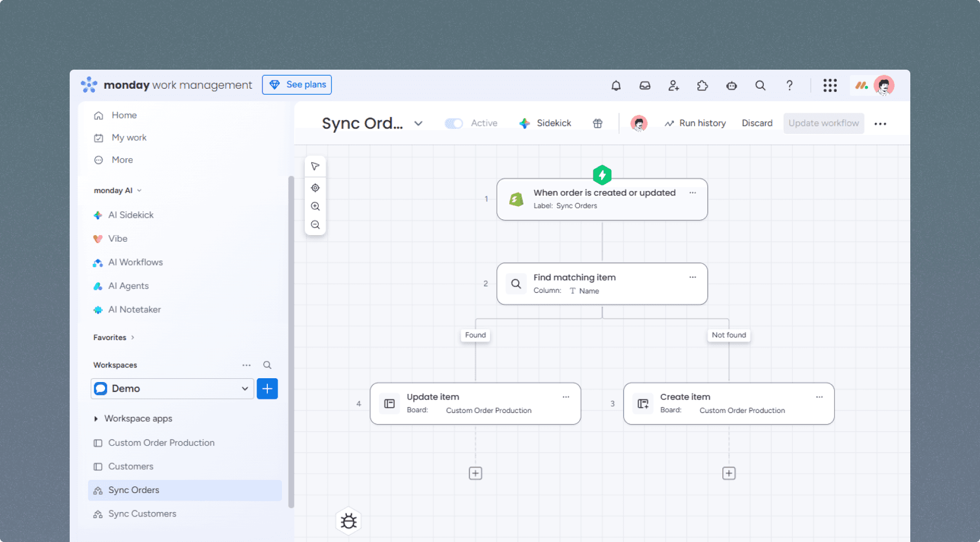Screen dimensions: 980x542
Task: Open the inbox tray icon
Action: pos(645,85)
